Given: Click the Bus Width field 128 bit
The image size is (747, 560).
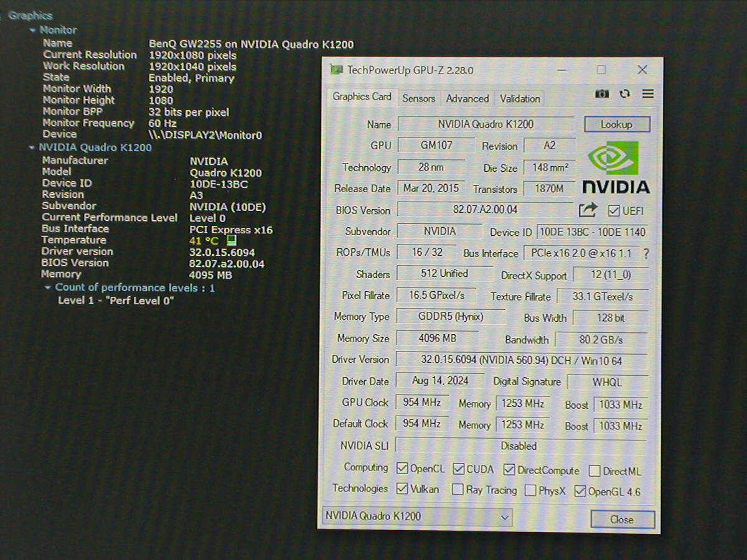Looking at the screenshot, I should tap(610, 318).
